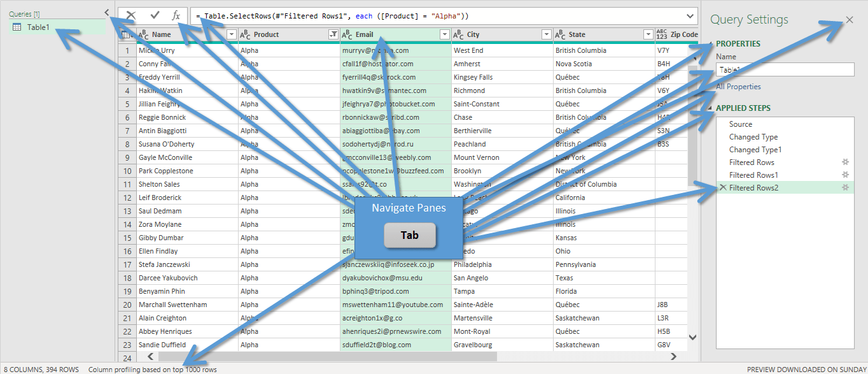Image resolution: width=868 pixels, height=374 pixels.
Task: Select the Table1 query in Queries pane
Action: (38, 27)
